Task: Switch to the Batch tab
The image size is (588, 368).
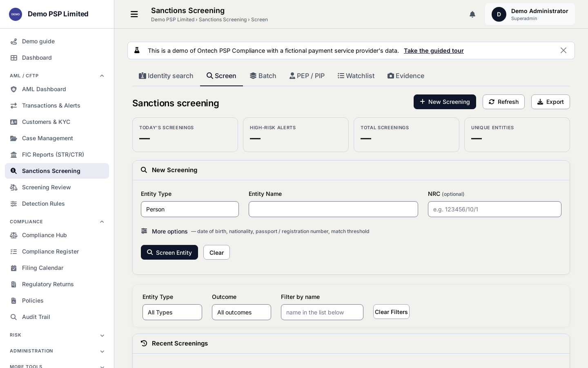Action: click(x=263, y=76)
